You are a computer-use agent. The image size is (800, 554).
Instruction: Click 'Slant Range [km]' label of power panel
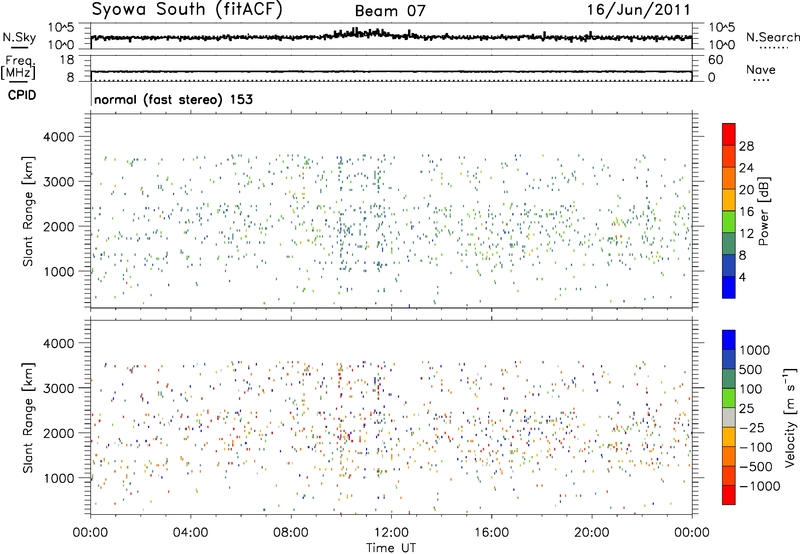point(28,211)
